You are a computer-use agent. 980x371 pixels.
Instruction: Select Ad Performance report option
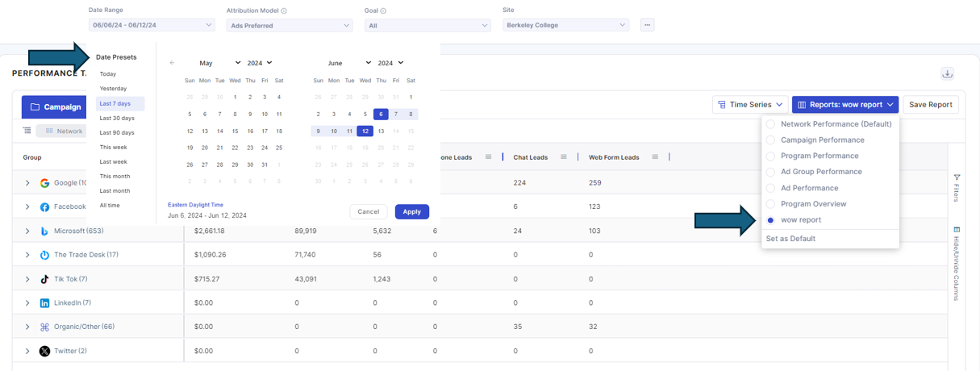point(801,188)
